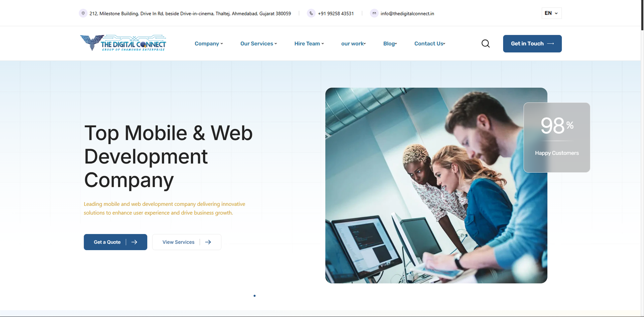This screenshot has width=644, height=317.
Task: Click the location pin icon
Action: tap(83, 13)
